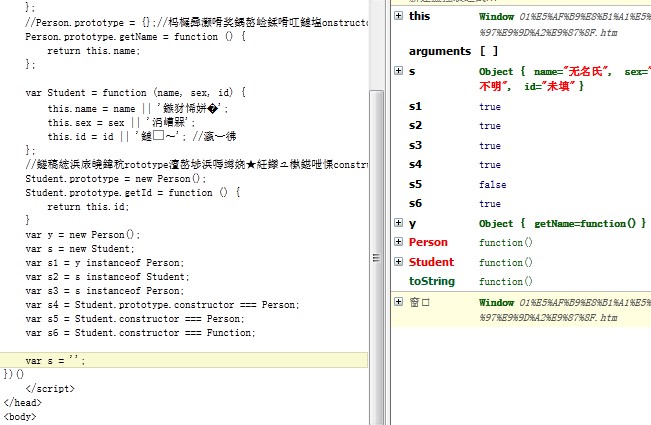Expand the 窗口 Window scope row
Screen dimensions: 651x425
pos(398,301)
